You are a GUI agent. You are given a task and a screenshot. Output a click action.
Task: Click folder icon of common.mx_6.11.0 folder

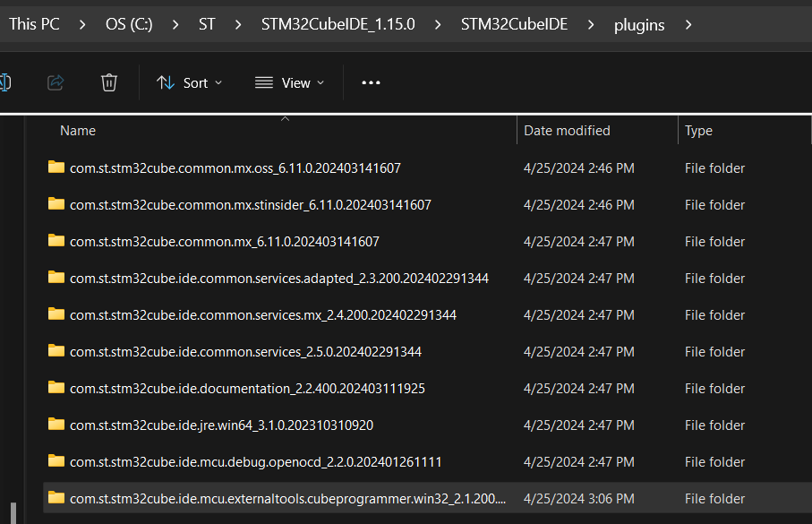click(56, 240)
